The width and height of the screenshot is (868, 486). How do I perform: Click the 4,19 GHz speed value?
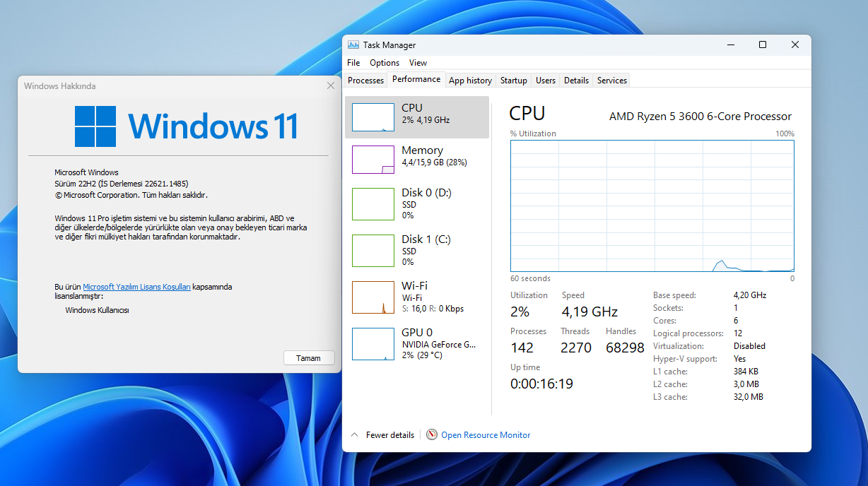tap(590, 312)
